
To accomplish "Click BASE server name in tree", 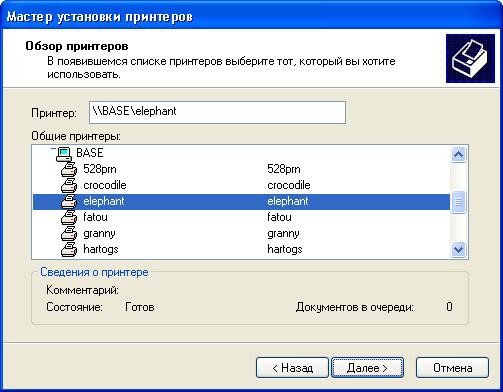I will tap(90, 153).
